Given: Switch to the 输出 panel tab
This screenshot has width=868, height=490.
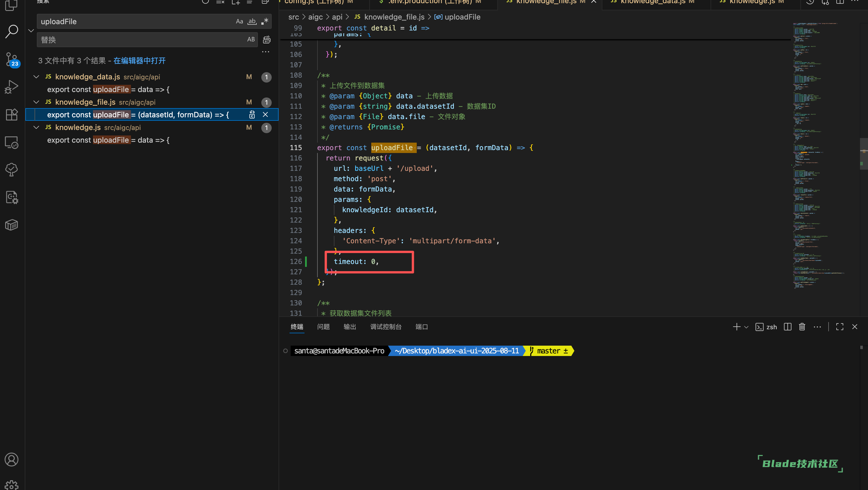Looking at the screenshot, I should point(350,327).
